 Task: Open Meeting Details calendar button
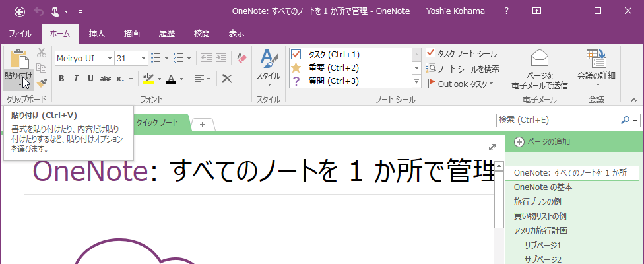tap(596, 69)
